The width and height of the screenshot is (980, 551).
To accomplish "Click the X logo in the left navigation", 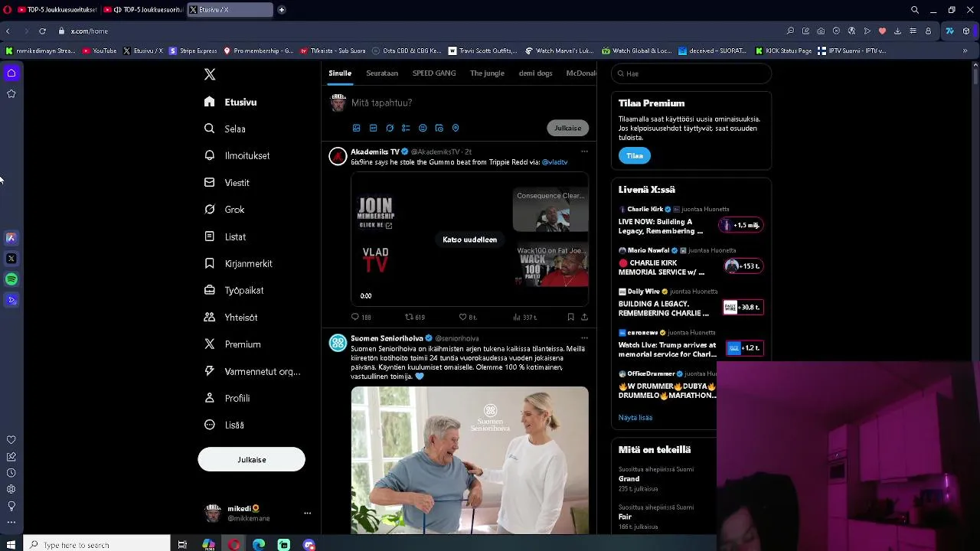I will point(210,74).
